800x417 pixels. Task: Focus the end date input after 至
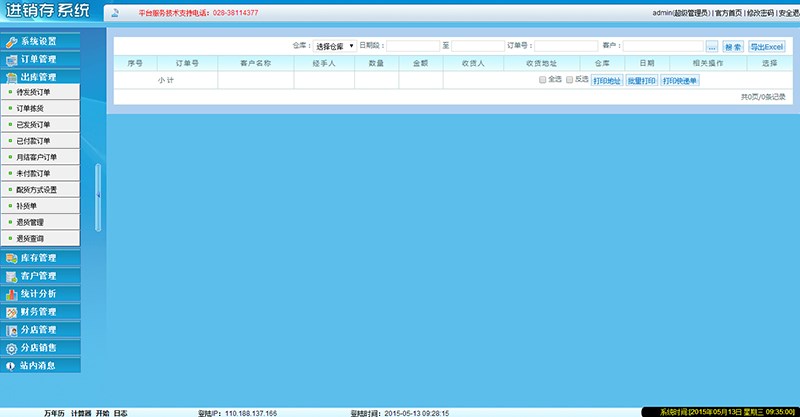478,46
